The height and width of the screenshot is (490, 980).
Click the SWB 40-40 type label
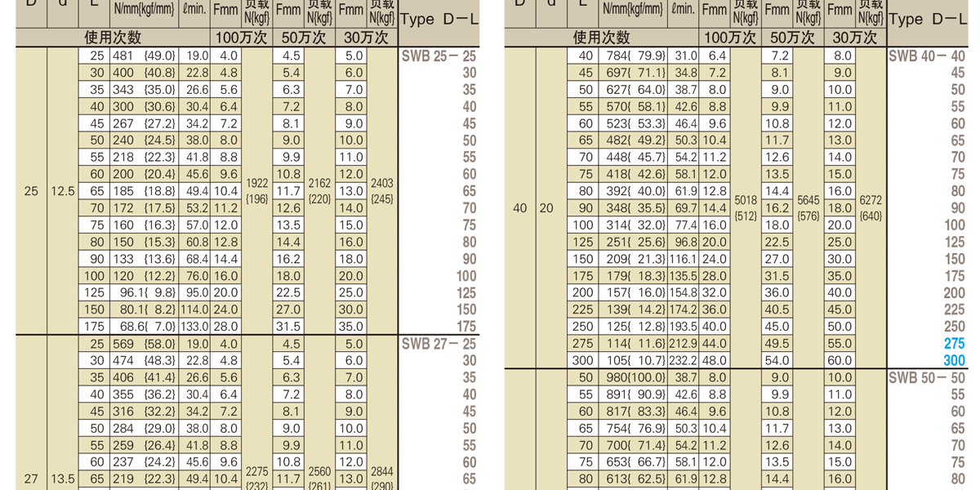click(926, 56)
